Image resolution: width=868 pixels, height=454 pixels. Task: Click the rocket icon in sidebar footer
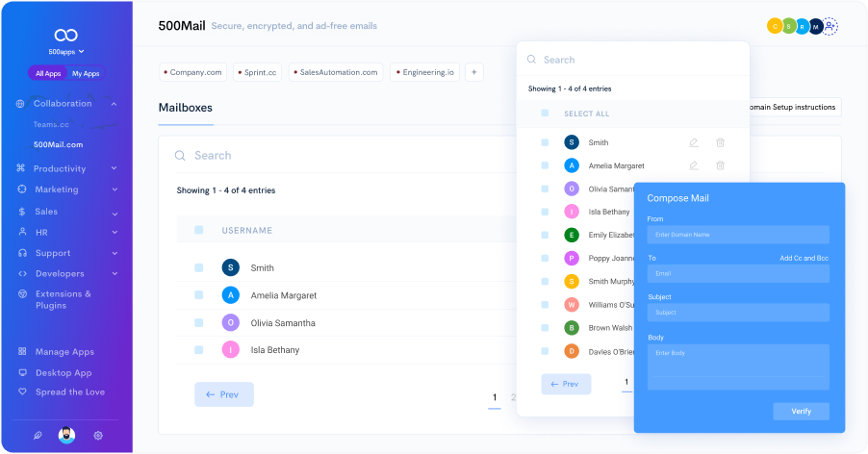point(38,436)
